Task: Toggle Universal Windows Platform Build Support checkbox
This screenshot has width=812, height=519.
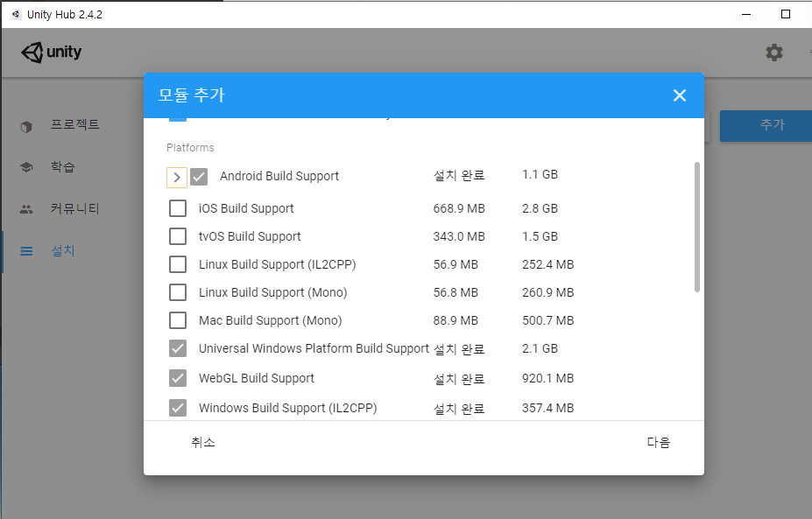Action: coord(178,348)
